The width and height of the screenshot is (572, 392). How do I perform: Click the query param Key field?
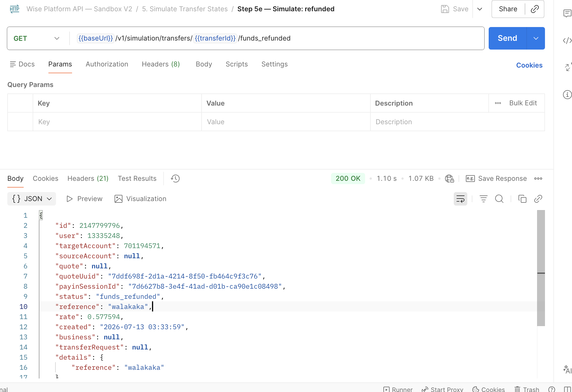(117, 122)
